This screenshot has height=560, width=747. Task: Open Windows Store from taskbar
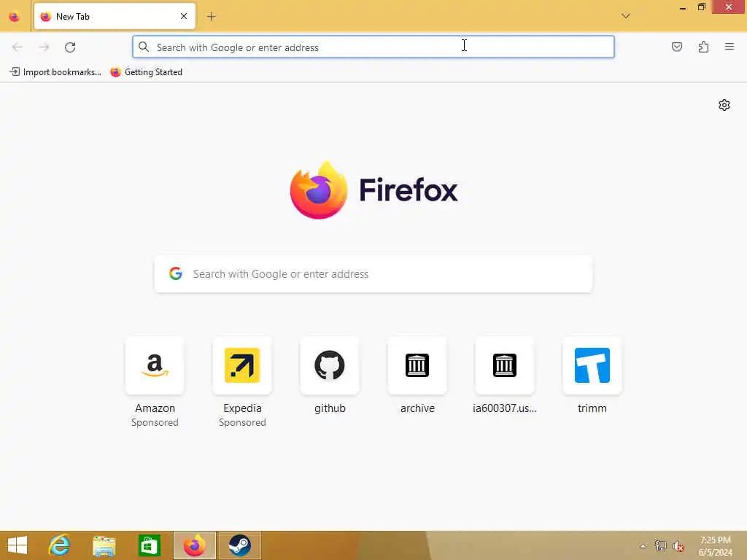coord(149,545)
